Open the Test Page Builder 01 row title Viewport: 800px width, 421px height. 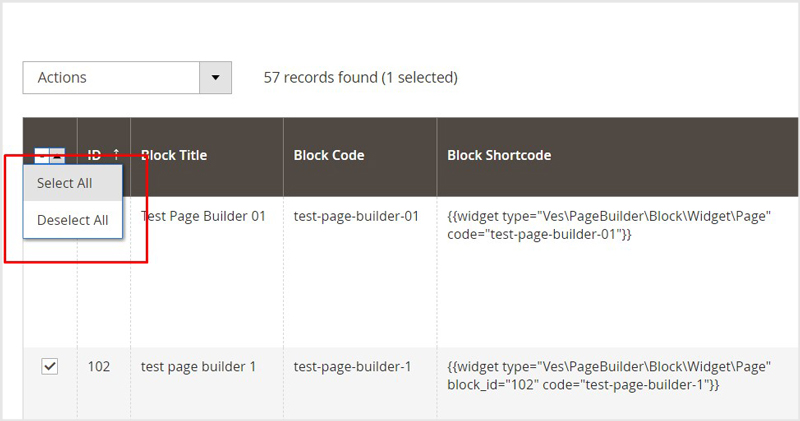(x=204, y=216)
